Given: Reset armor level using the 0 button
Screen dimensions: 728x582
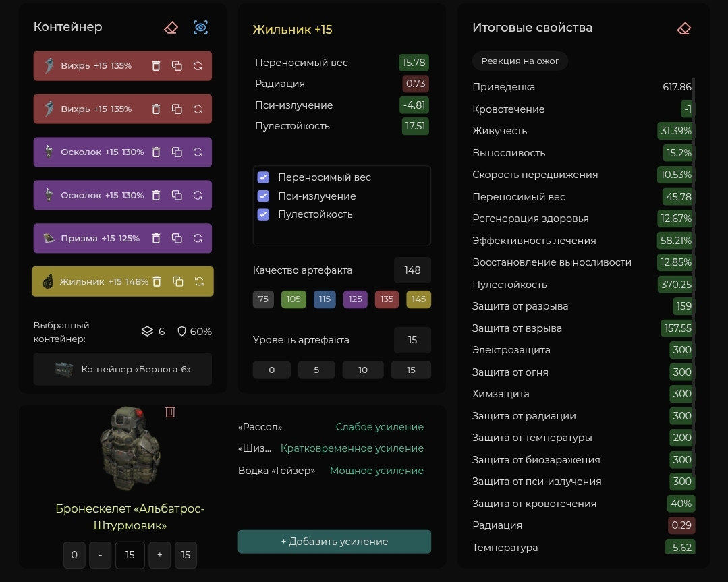Looking at the screenshot, I should 74,555.
